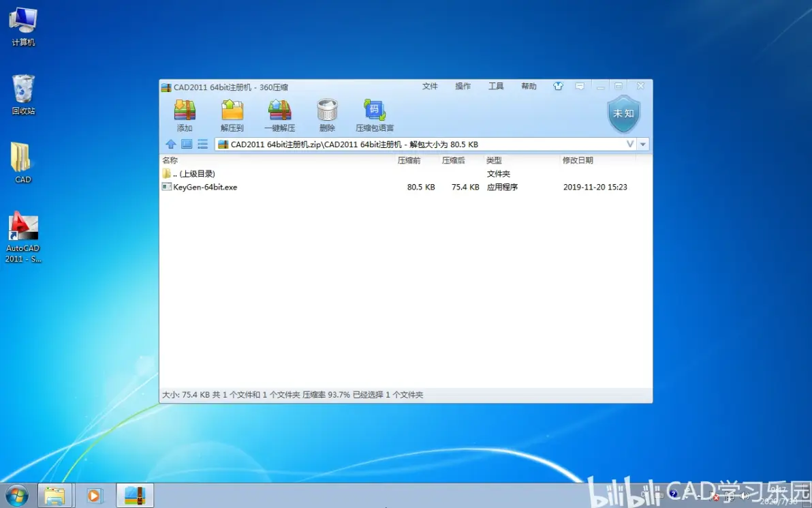
Task: Click the CAD folder on the desktop
Action: [x=22, y=163]
